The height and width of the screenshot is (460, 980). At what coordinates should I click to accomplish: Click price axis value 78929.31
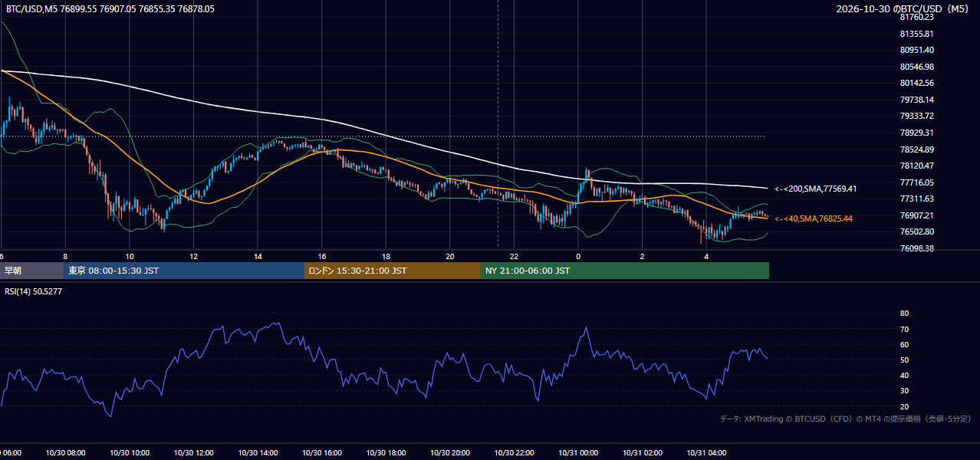click(916, 133)
